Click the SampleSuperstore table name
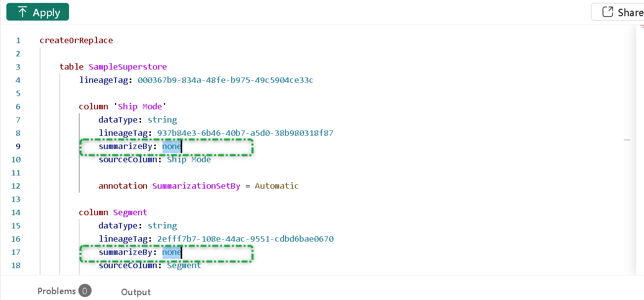 pos(127,67)
